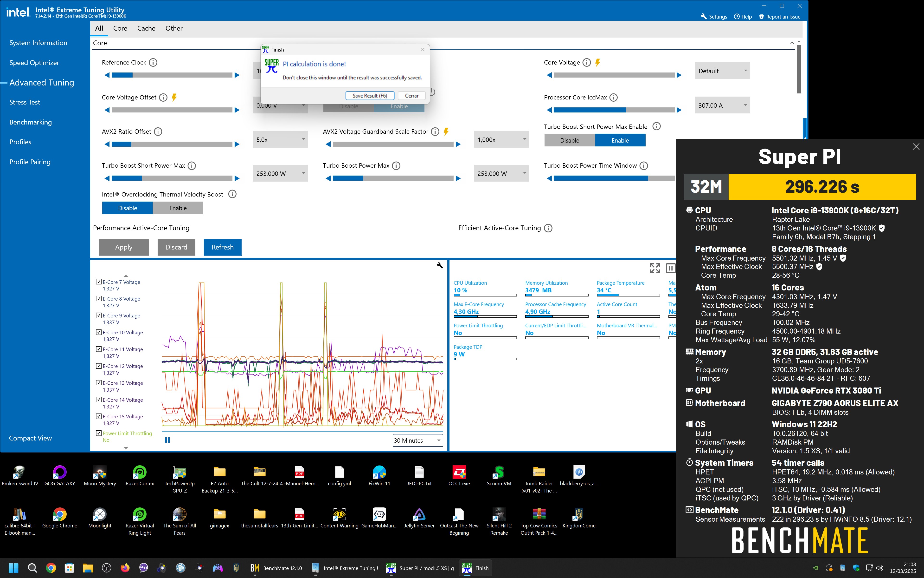Uncheck E-Core 9 Voltage in graph list
This screenshot has width=924, height=578.
point(99,315)
